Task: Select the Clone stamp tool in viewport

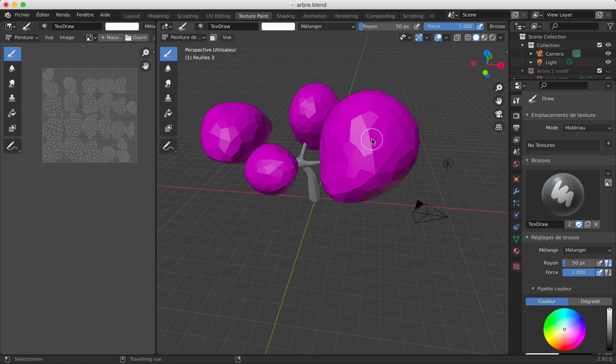Action: [168, 98]
